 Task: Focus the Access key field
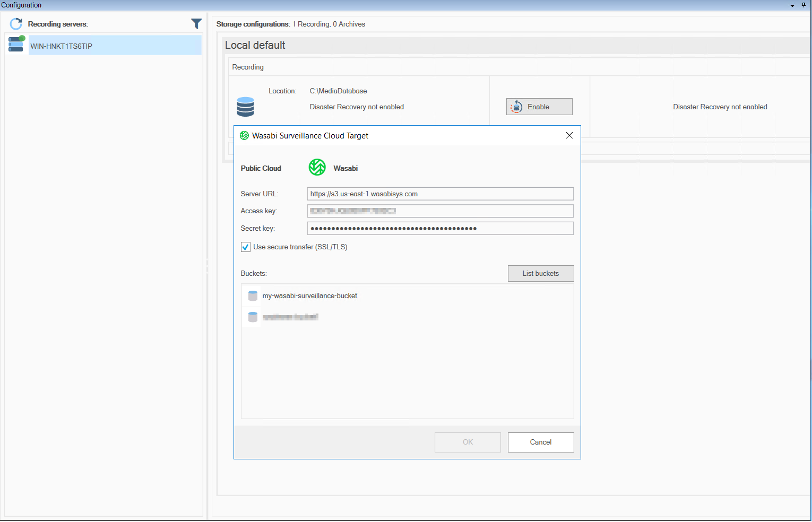click(440, 211)
